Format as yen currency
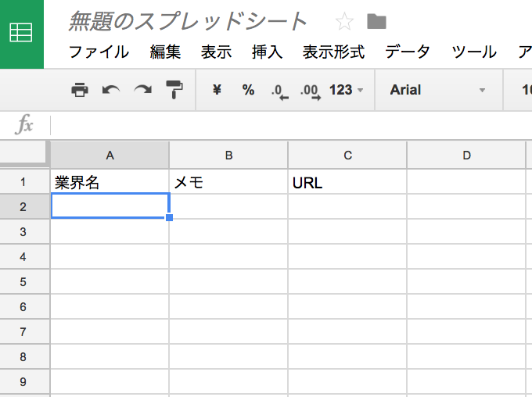 217,90
